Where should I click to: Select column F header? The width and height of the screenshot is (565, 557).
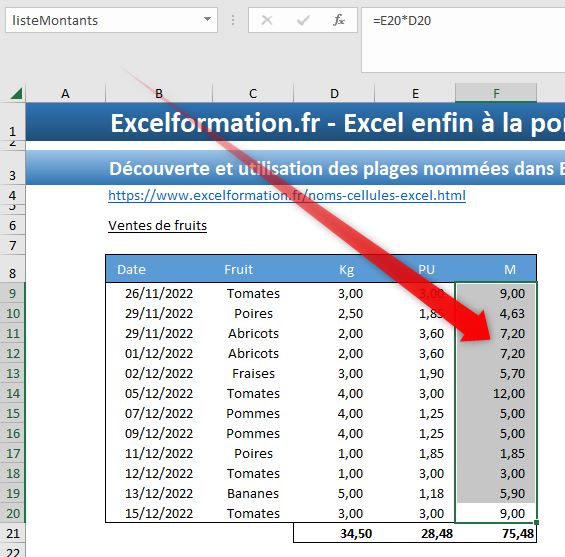pyautogui.click(x=496, y=93)
